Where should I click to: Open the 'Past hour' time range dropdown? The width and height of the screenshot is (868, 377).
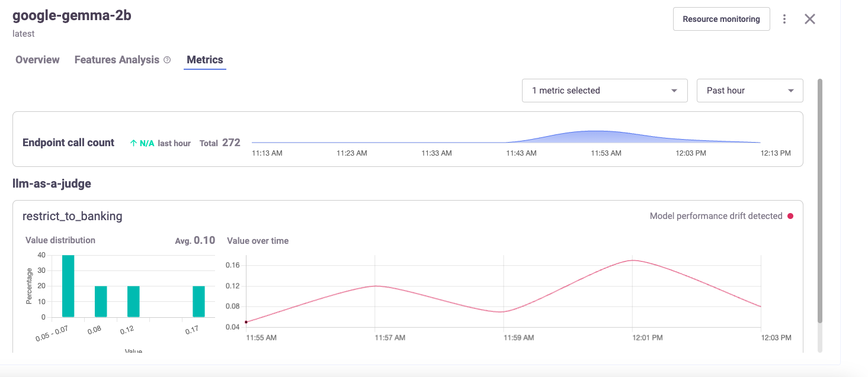point(750,91)
